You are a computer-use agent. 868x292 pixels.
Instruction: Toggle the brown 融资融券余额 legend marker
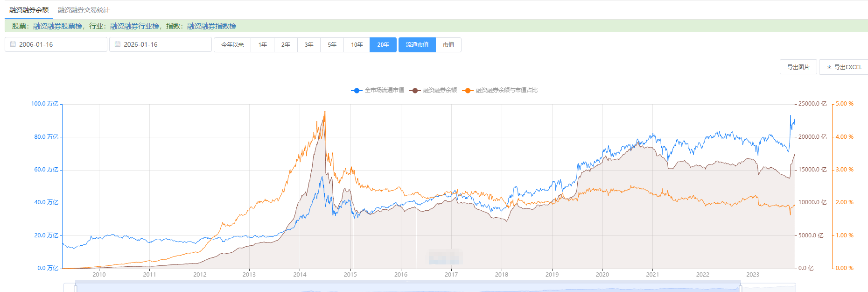point(415,90)
